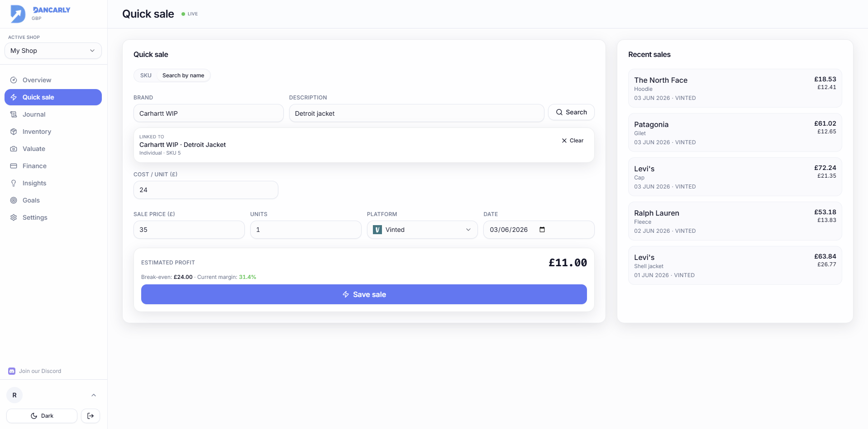Click the user avatar R

click(x=14, y=395)
